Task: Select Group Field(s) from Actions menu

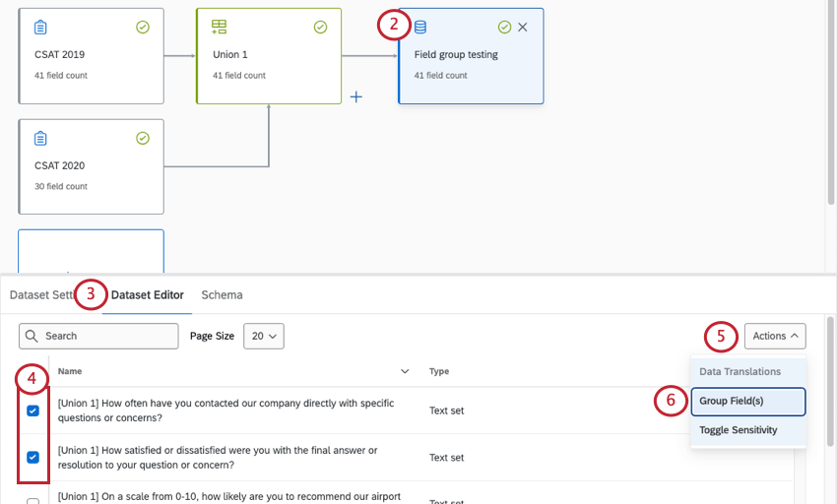Action: pos(732,401)
